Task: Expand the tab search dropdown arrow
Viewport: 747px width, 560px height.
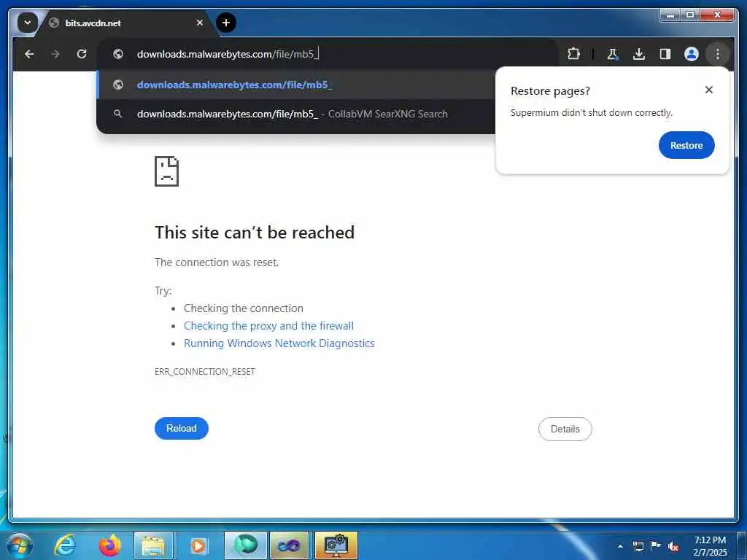Action: pos(28,23)
